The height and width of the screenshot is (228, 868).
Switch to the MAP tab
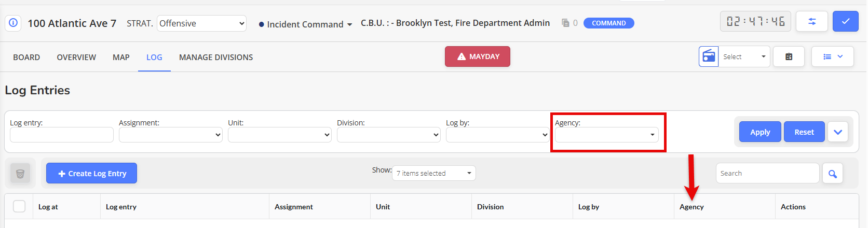[x=121, y=57]
